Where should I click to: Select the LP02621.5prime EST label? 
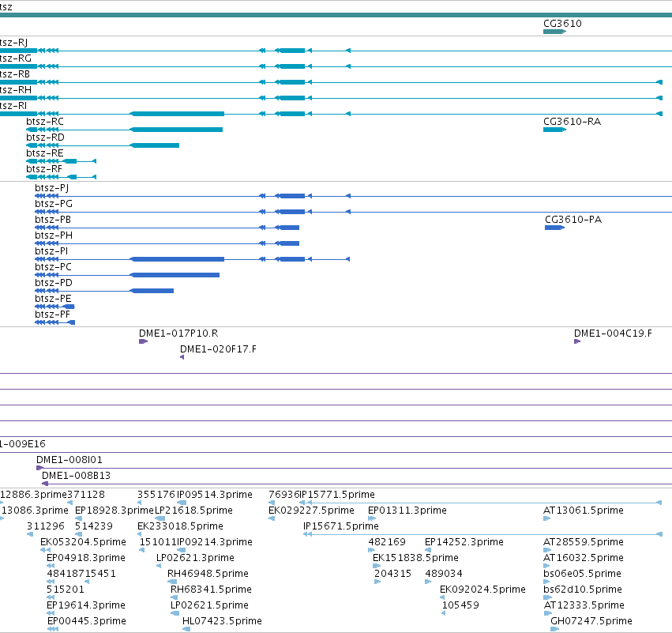209,606
